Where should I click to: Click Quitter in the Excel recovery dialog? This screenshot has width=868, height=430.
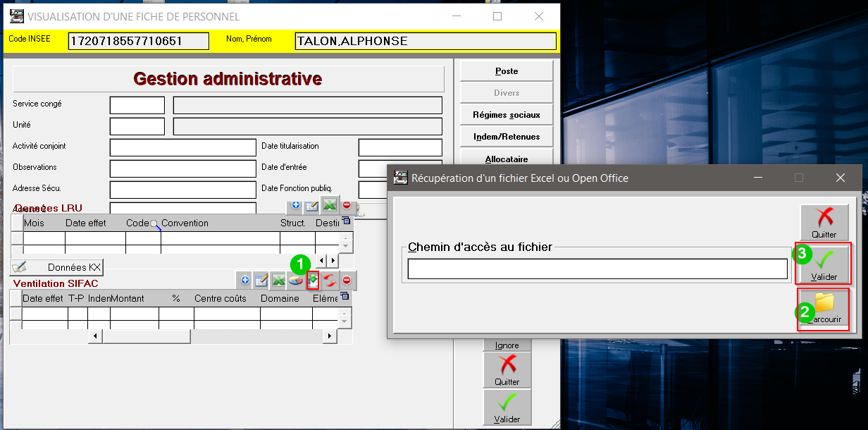[824, 222]
